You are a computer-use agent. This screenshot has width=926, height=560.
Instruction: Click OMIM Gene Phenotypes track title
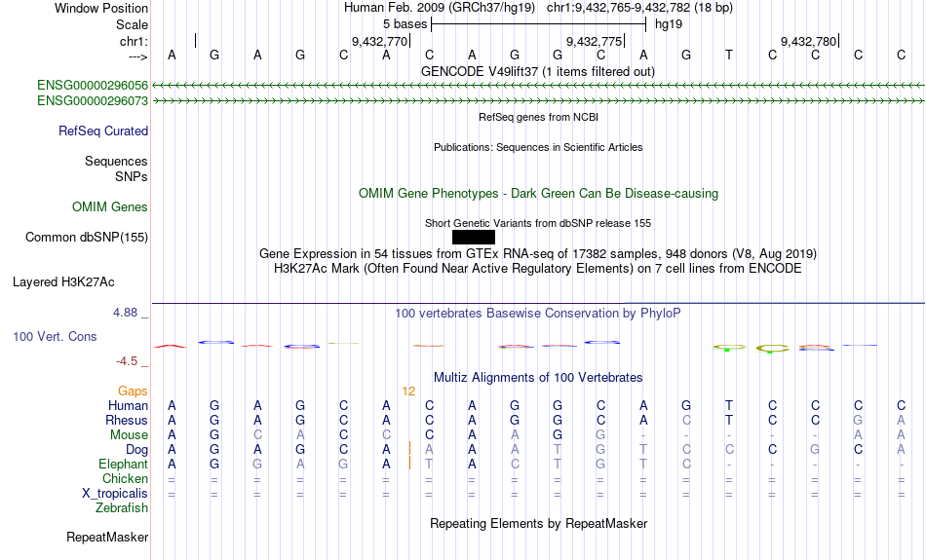coord(539,194)
